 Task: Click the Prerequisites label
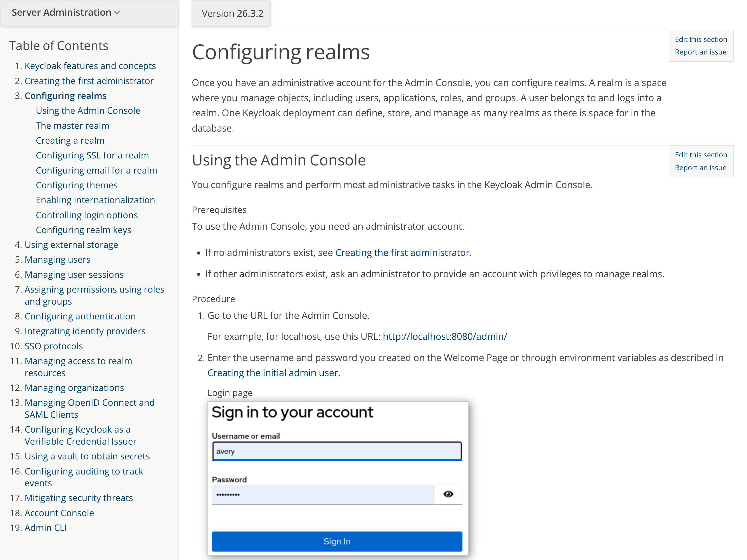(219, 210)
